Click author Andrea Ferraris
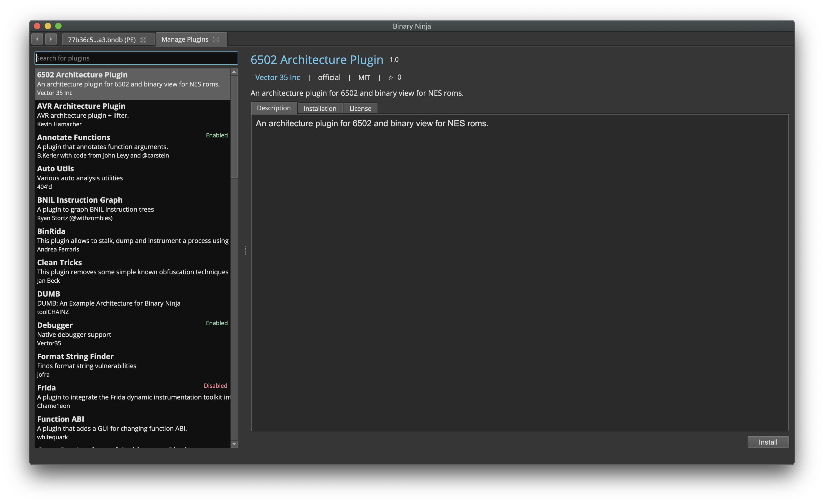 click(x=58, y=249)
